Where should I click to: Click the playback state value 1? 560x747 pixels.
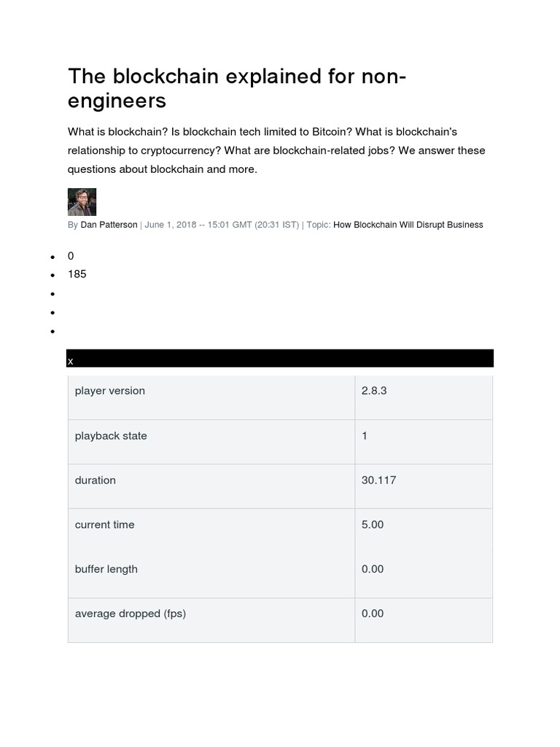click(x=365, y=436)
